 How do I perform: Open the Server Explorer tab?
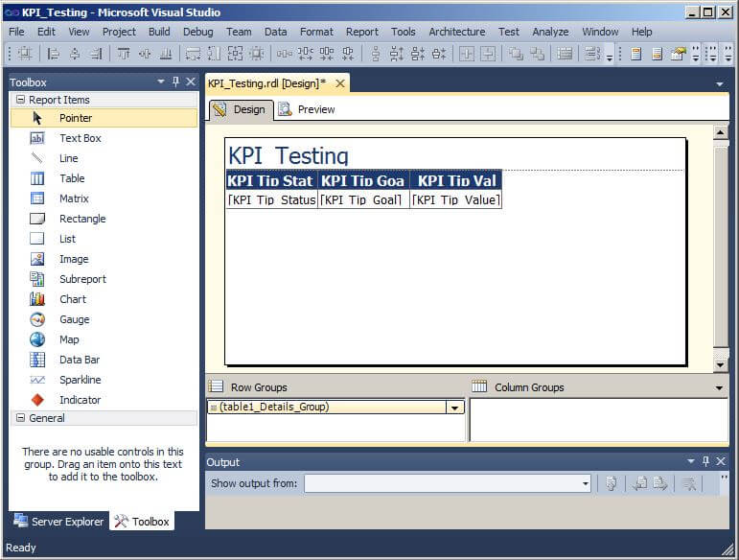click(x=58, y=522)
